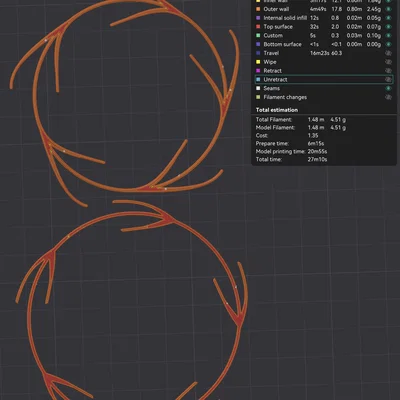Screen dimensions: 400x400
Task: Select the Internal solid infill label
Action: click(x=285, y=18)
